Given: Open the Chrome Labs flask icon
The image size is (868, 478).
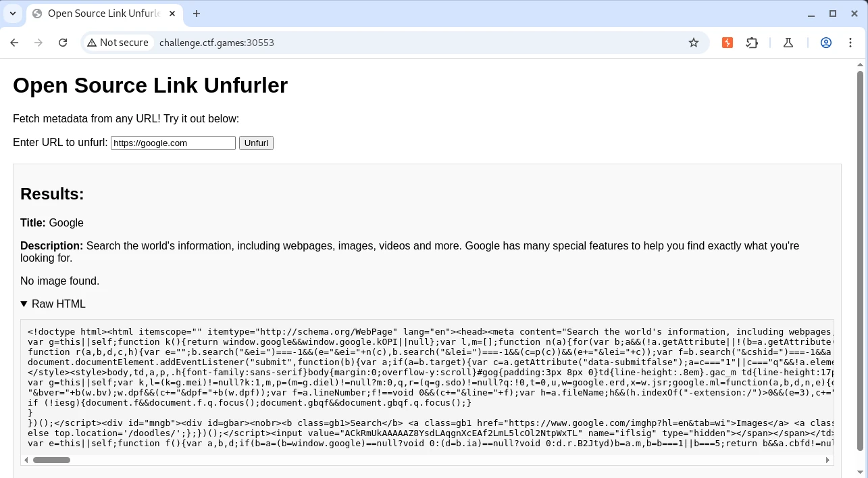Looking at the screenshot, I should click(x=788, y=43).
